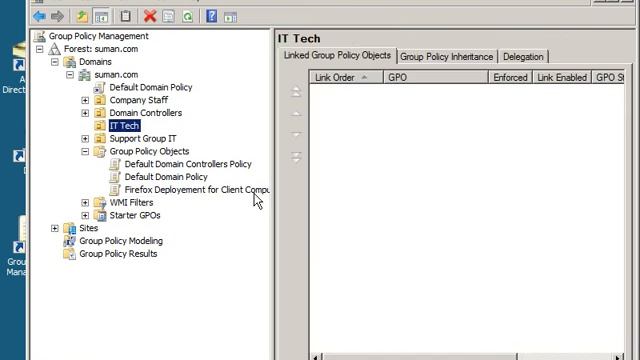Sort by the Link Order column
Viewport: 640px width, 360px height.
pos(346,77)
